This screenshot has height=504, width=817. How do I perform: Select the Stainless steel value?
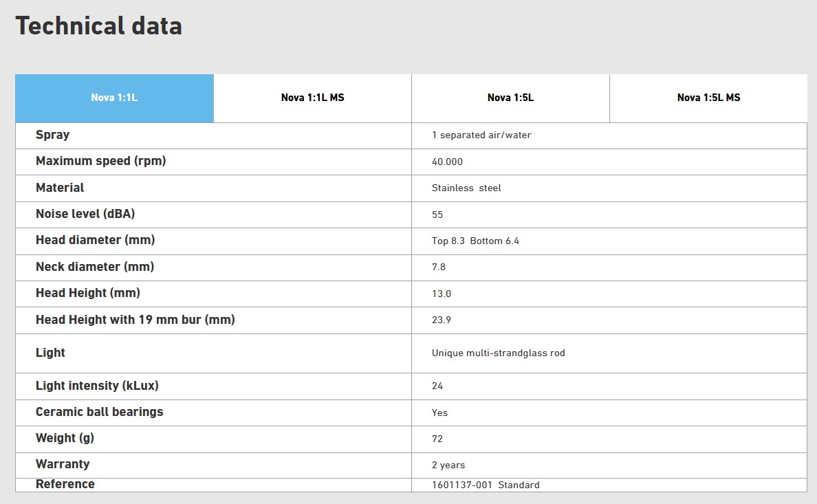466,188
